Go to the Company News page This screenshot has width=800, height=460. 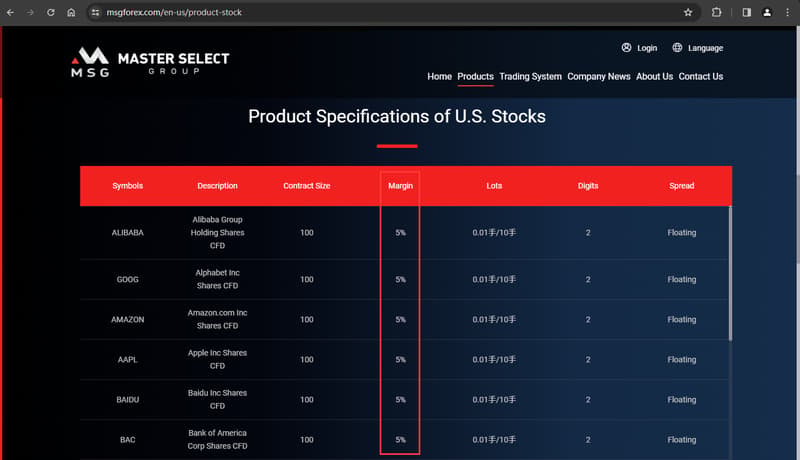point(598,76)
